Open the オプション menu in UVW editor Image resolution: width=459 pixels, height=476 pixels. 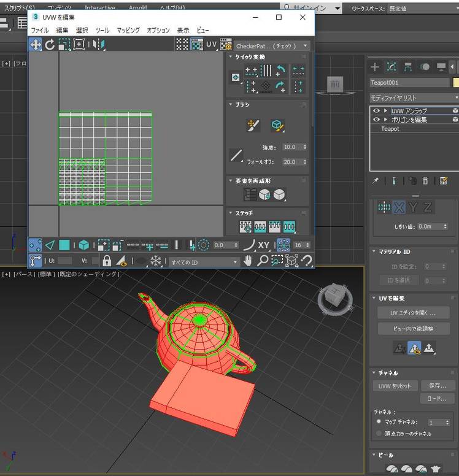point(158,30)
